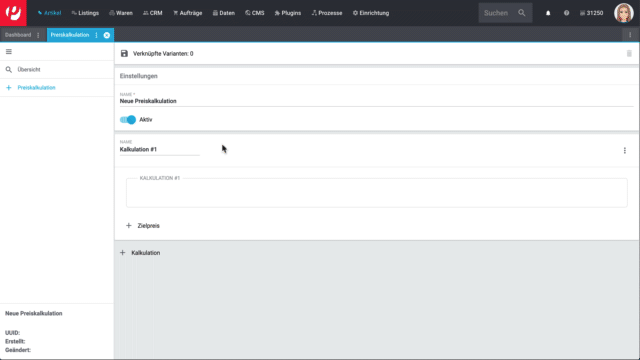The width and height of the screenshot is (640, 360).
Task: Delete the price calculation trash icon
Action: [x=629, y=53]
